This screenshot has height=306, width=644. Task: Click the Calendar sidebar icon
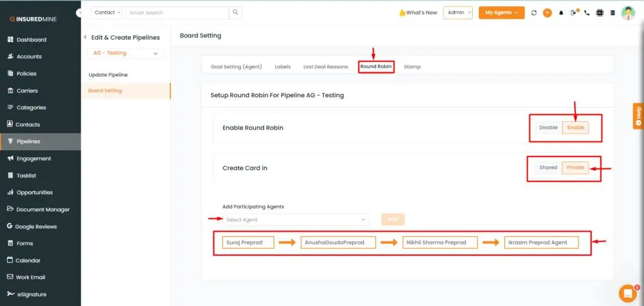click(10, 260)
